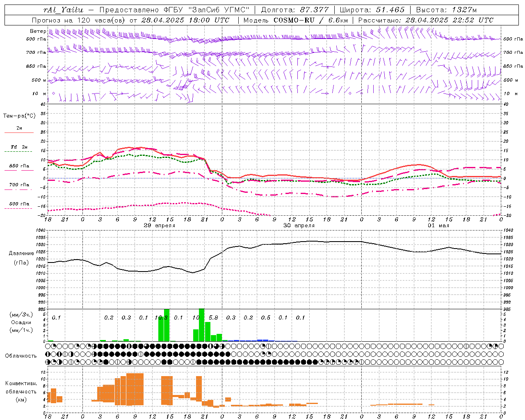Click the Долгота: 87.377 field

[294, 10]
